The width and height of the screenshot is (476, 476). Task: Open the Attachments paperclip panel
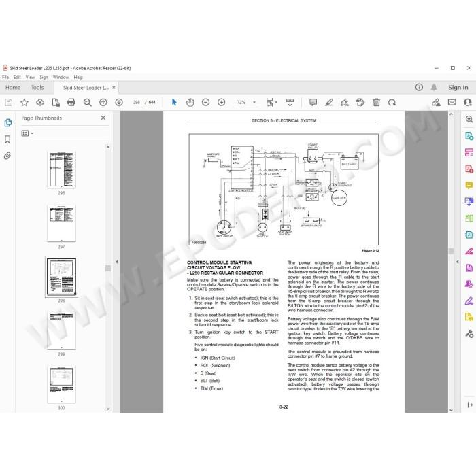point(7,156)
